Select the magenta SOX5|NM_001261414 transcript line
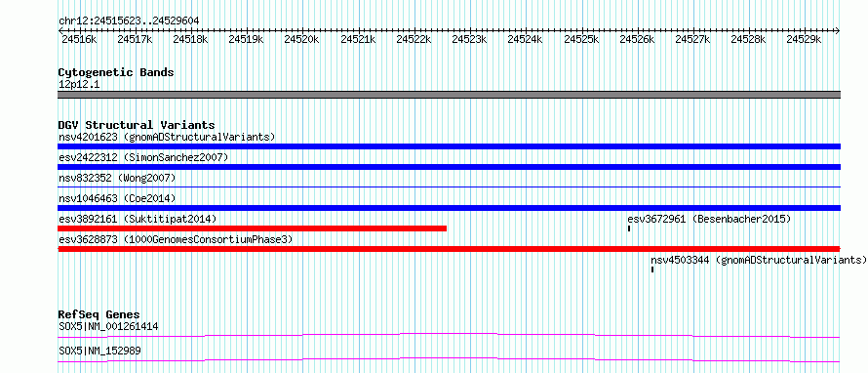This screenshot has width=868, height=373. [x=449, y=335]
